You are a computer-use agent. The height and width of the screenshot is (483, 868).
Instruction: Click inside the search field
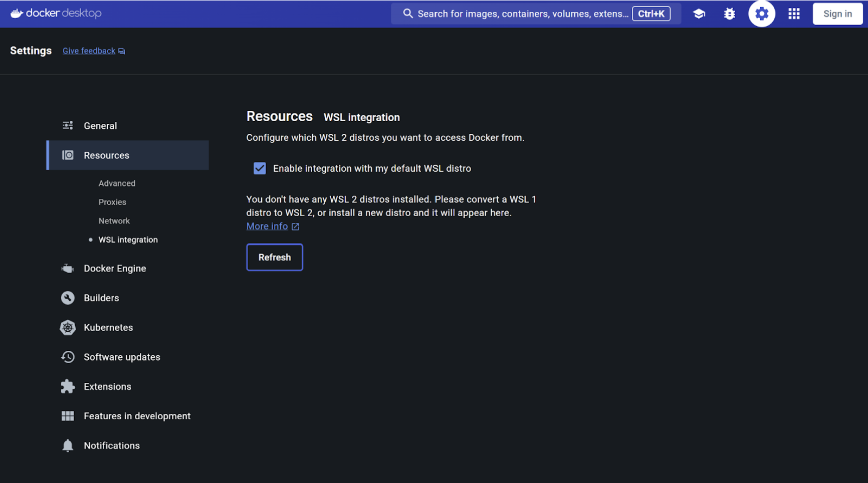516,14
